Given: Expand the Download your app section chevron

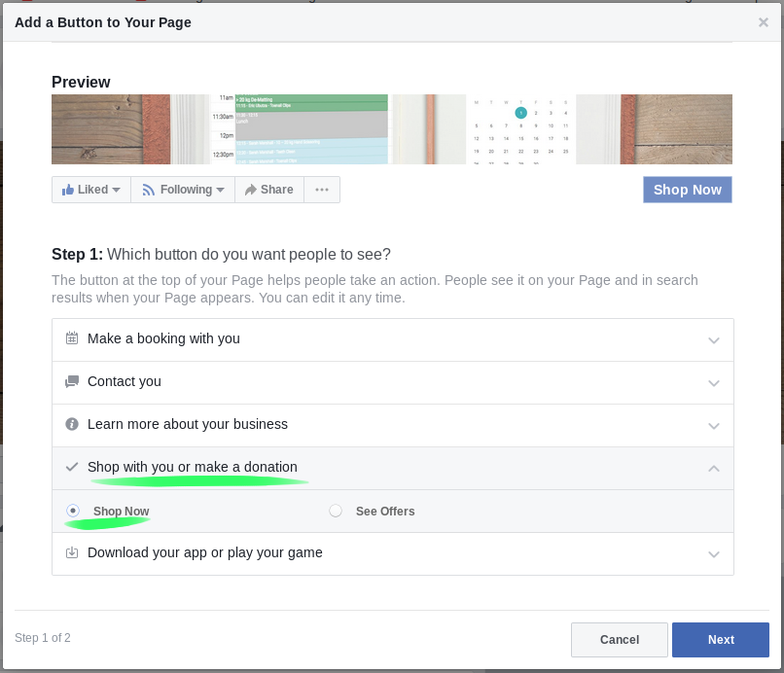Looking at the screenshot, I should click(714, 553).
